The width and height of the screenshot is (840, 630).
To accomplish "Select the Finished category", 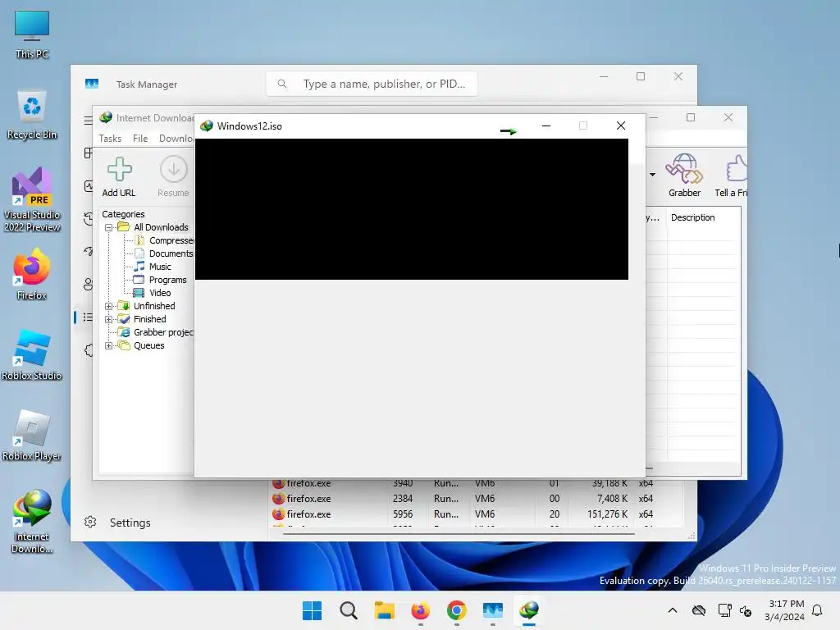I will (149, 319).
